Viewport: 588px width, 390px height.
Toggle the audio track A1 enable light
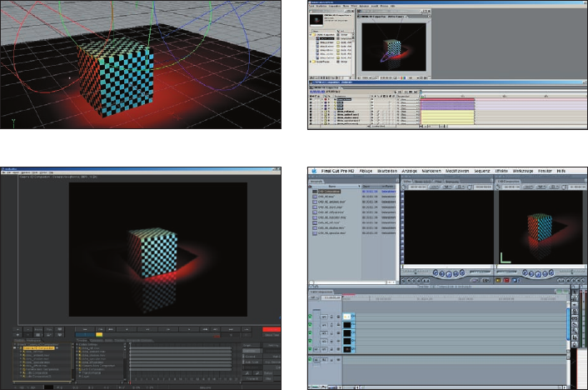coord(310,360)
